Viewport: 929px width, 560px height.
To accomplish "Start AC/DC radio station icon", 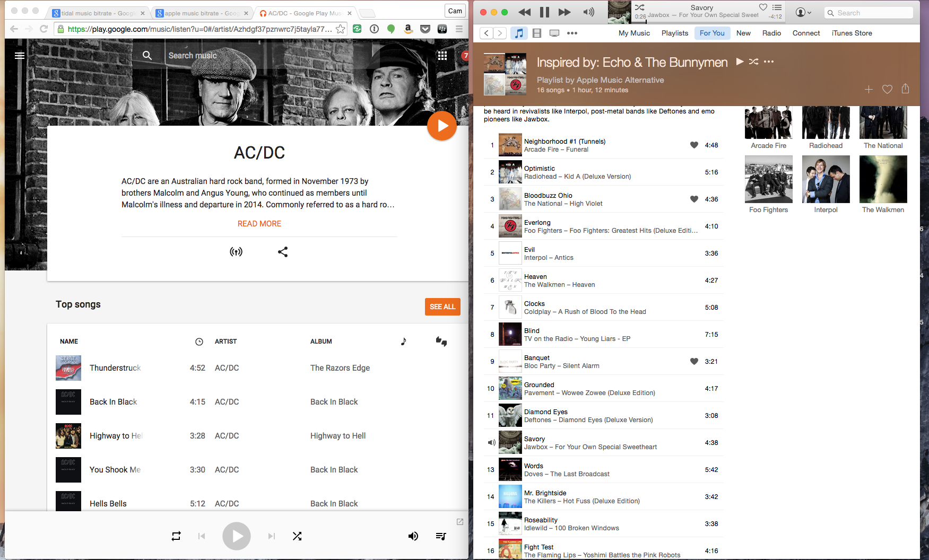I will point(236,252).
